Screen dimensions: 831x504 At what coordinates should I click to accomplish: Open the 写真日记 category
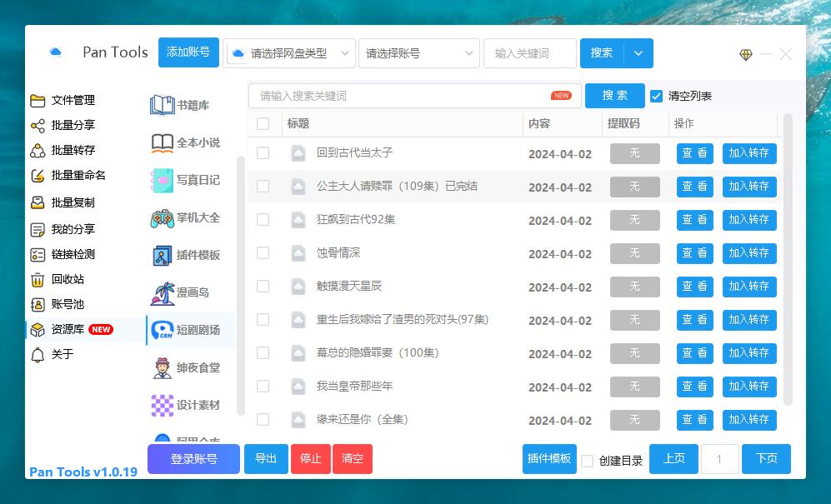(188, 182)
